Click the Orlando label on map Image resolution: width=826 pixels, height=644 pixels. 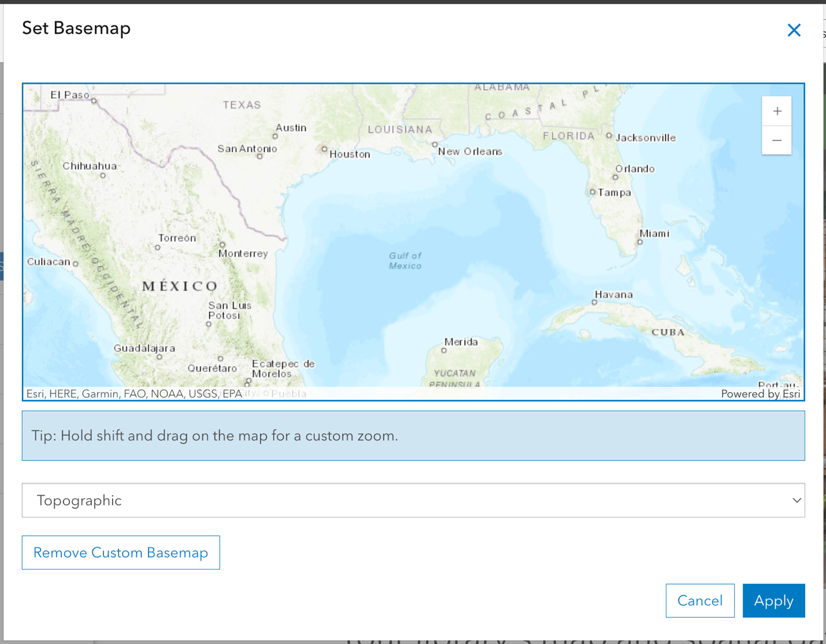(635, 169)
